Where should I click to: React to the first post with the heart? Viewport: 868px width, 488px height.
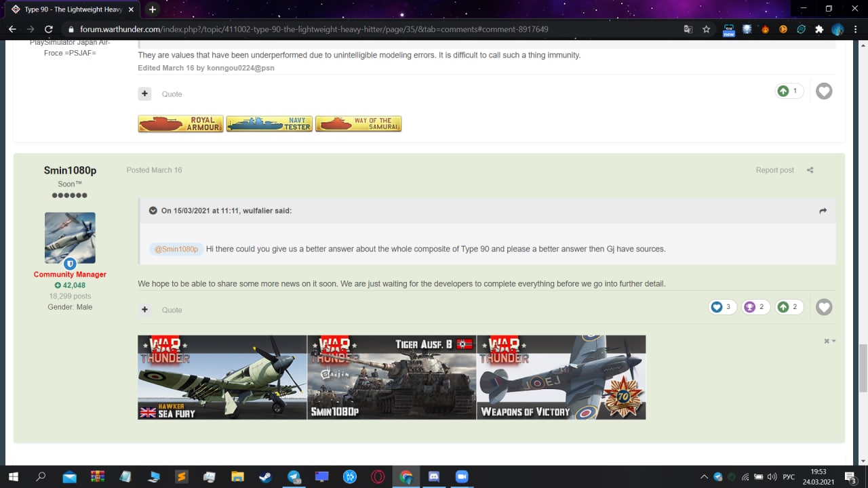(824, 91)
